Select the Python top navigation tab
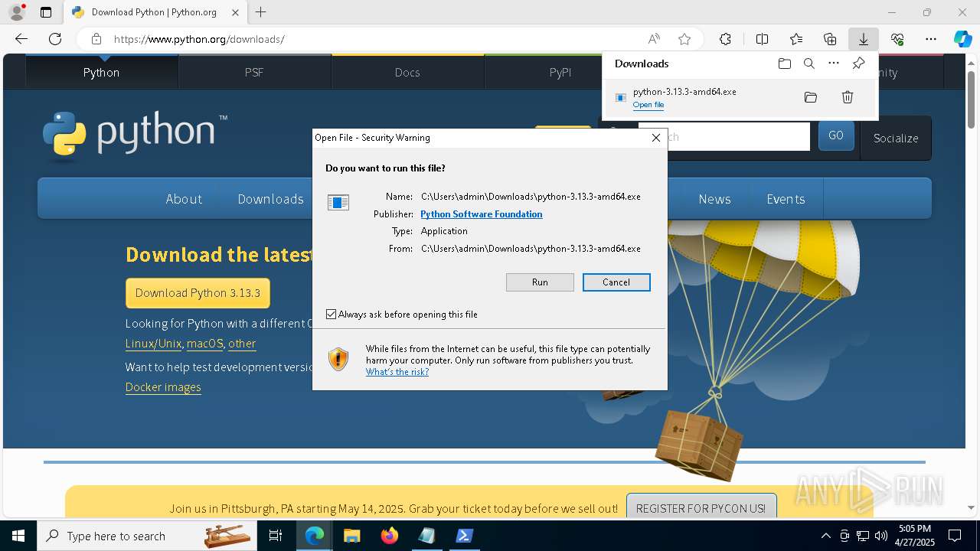This screenshot has width=980, height=551. [x=102, y=73]
